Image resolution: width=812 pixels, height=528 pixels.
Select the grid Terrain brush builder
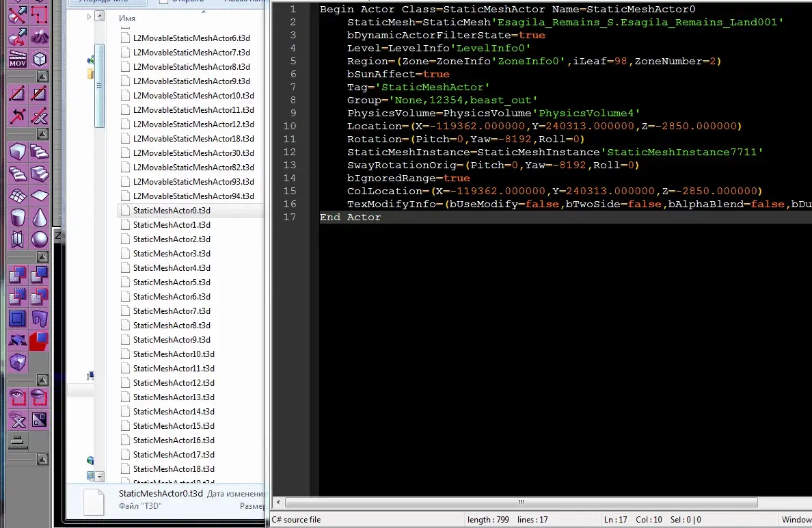tap(17, 196)
